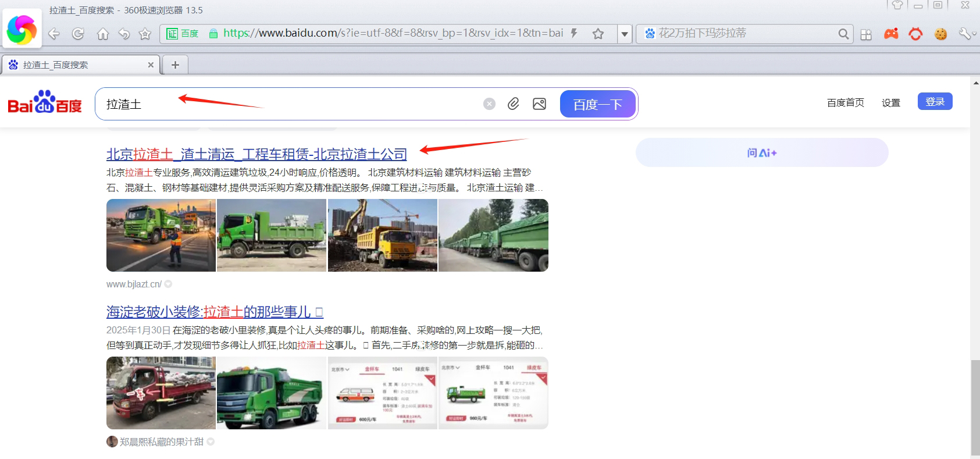Click the thumbnail of red truck with bags
Image resolution: width=980 pixels, height=459 pixels.
pos(161,393)
